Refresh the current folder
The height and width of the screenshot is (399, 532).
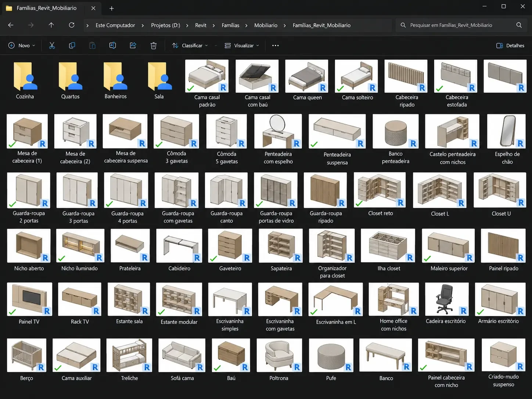pos(72,25)
